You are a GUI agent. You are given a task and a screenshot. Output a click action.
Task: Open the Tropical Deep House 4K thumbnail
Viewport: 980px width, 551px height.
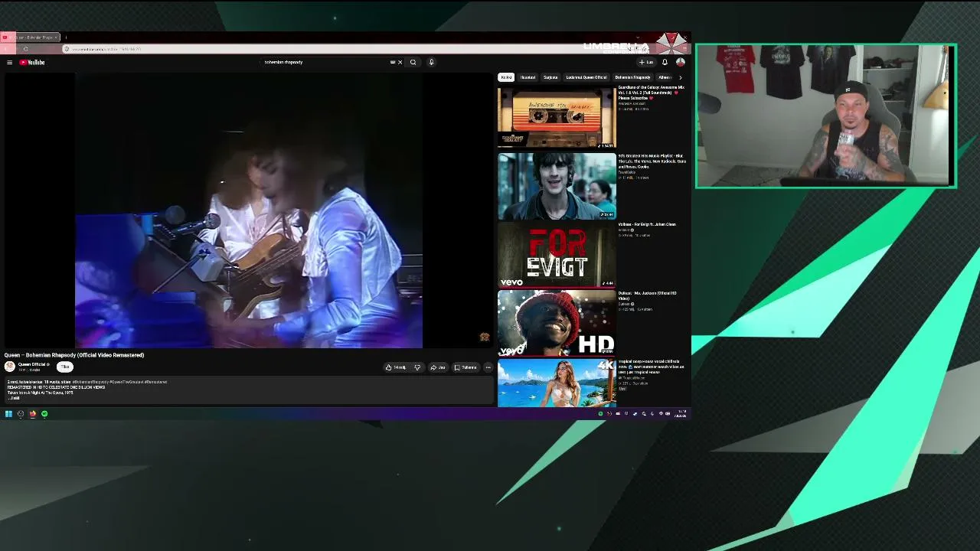[x=557, y=383]
